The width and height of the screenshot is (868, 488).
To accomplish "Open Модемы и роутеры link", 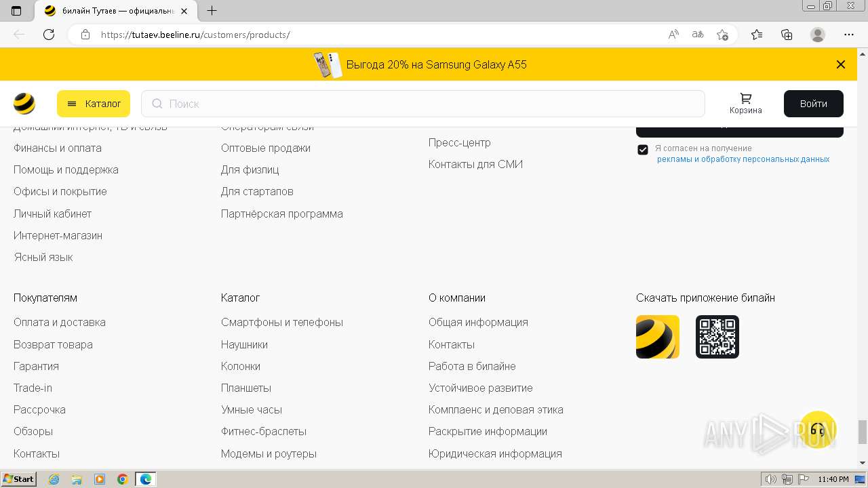I will pyautogui.click(x=269, y=453).
